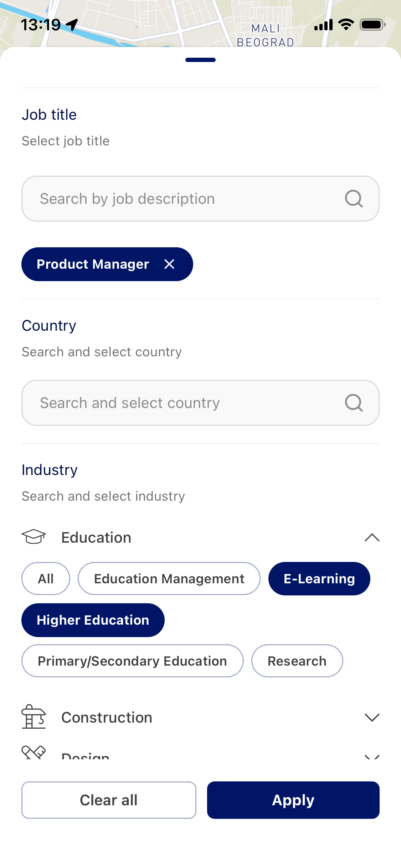Deselect the E-Learning filter chip
The height and width of the screenshot is (868, 401).
[319, 579]
